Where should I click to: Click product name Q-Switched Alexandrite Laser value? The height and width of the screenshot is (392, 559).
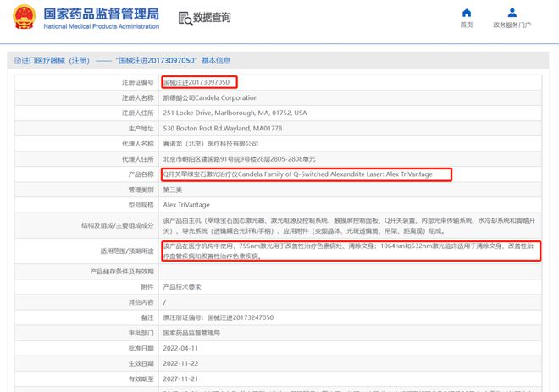point(297,174)
